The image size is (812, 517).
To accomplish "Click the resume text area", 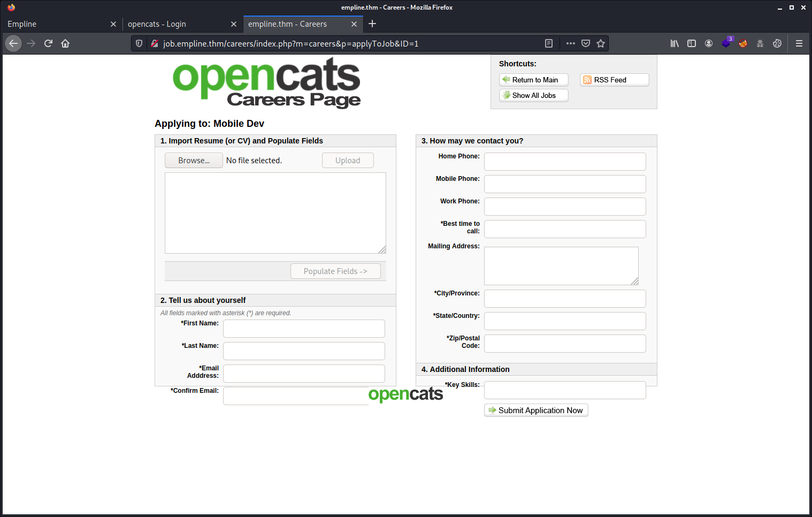I will [275, 213].
